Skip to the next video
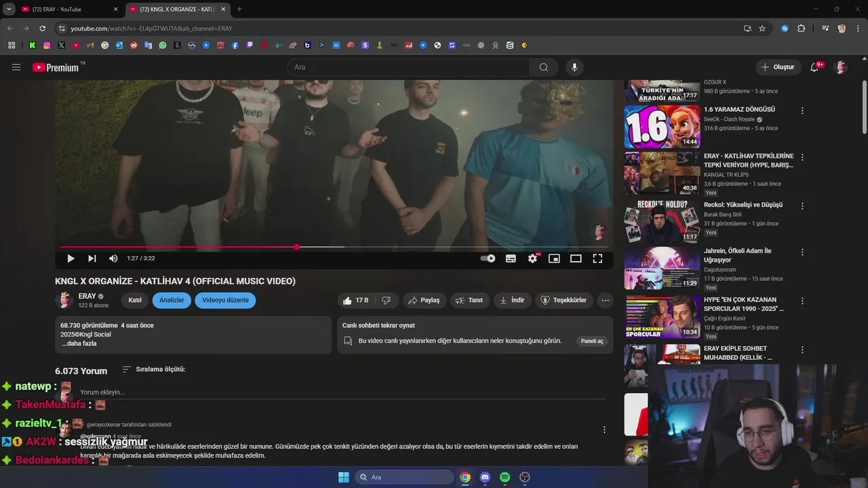 (x=92, y=258)
